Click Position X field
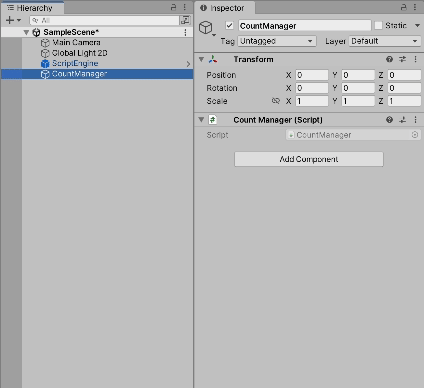This screenshot has width=424, height=388. click(x=312, y=75)
